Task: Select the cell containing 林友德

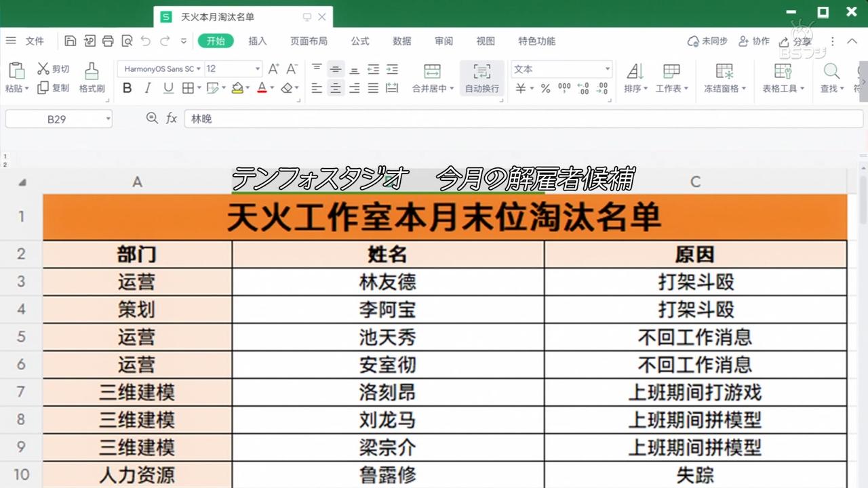Action: [x=387, y=282]
